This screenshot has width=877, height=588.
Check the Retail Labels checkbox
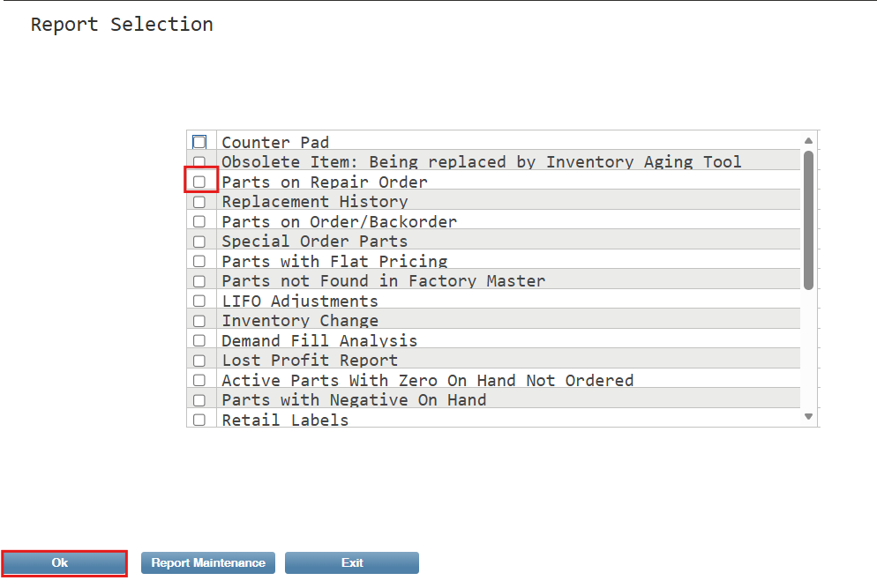click(x=199, y=420)
